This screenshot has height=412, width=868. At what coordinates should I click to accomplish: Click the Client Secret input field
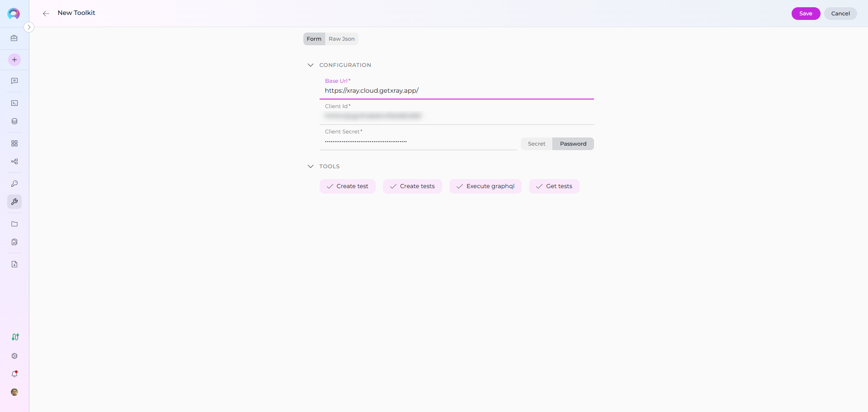click(418, 141)
